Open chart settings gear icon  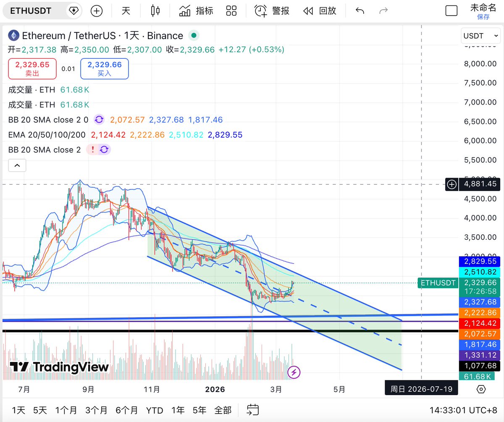click(481, 389)
